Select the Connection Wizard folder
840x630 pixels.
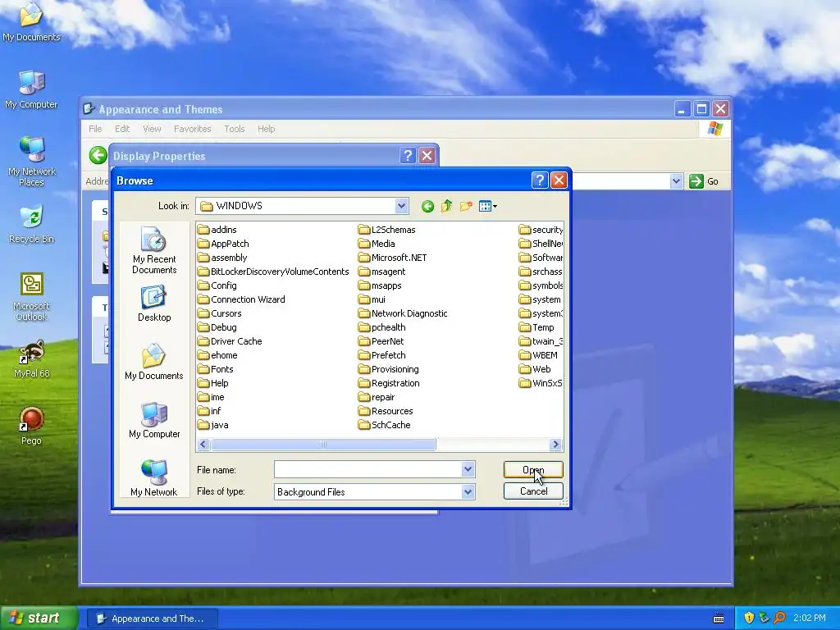[241, 299]
